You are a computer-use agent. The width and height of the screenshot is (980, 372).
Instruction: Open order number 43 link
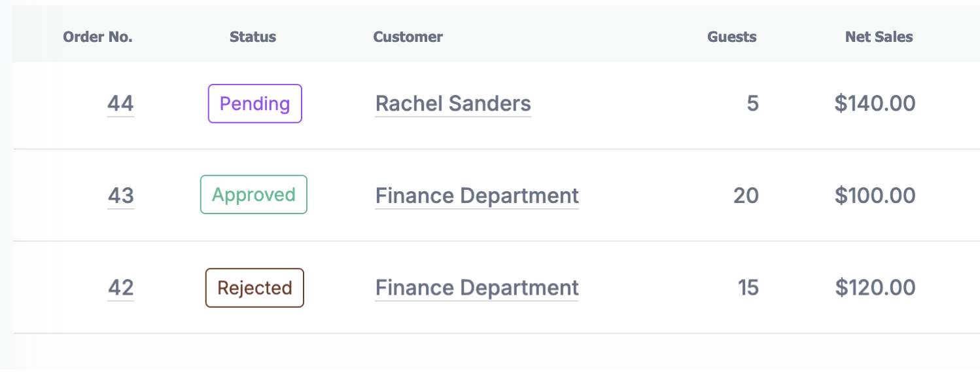[120, 195]
